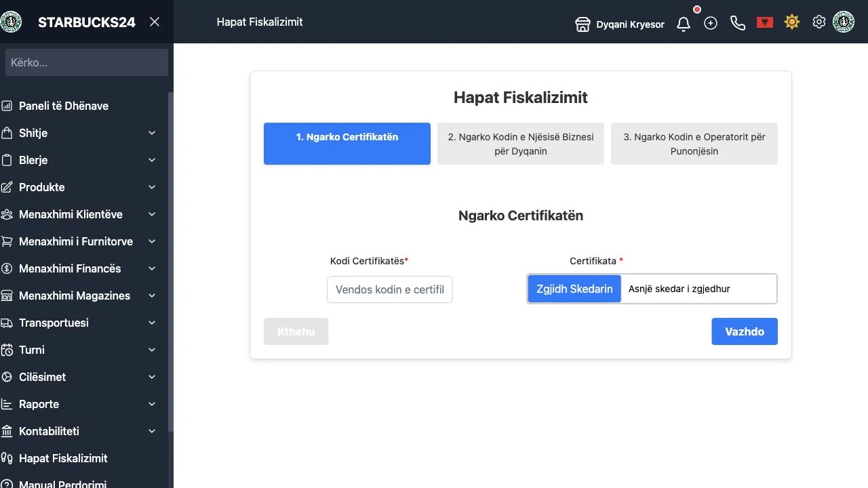
Task: Expand the Blerje menu chevron
Action: coord(152,160)
